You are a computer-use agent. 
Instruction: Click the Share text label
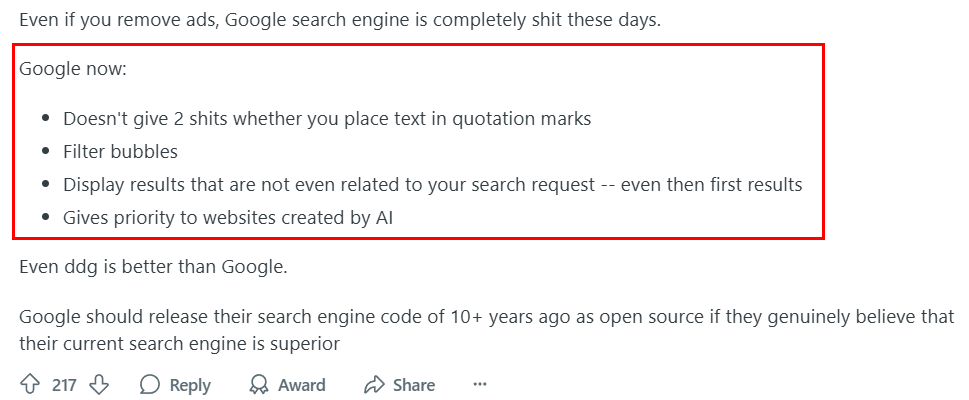(x=414, y=385)
